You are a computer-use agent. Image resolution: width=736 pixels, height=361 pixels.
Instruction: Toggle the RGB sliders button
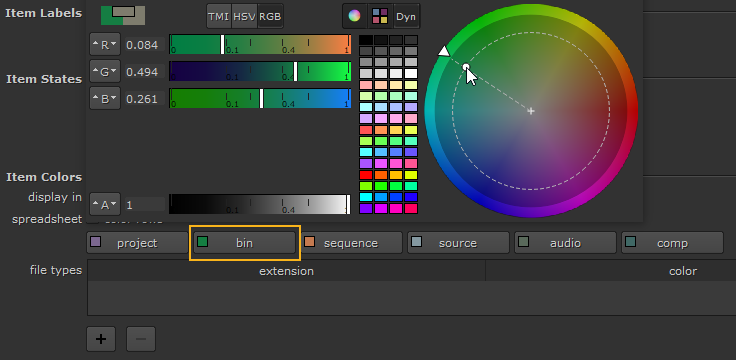[270, 16]
